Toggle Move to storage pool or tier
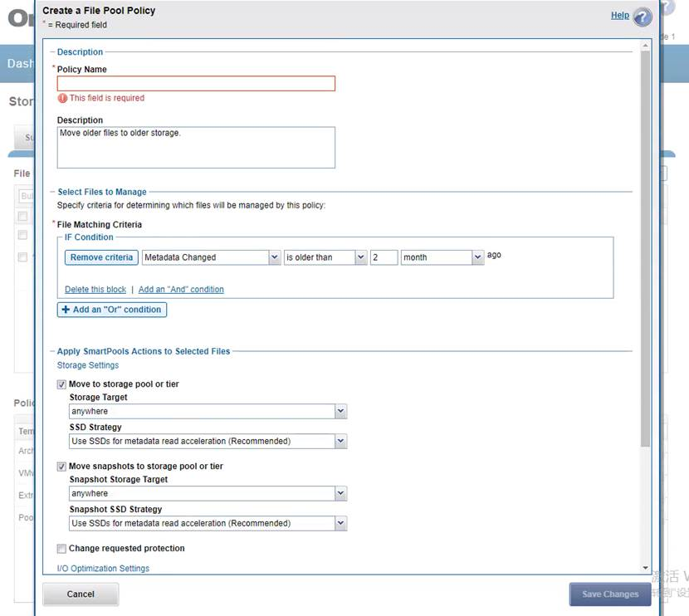The height and width of the screenshot is (616, 689). point(61,384)
